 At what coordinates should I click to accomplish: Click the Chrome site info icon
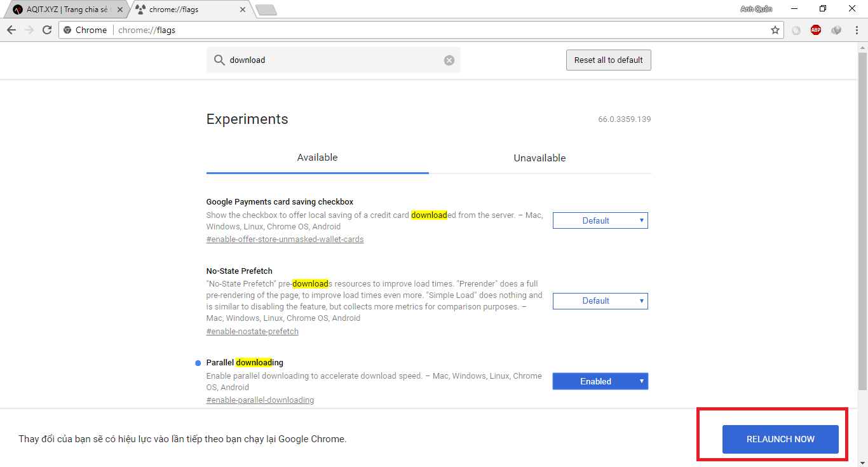pos(67,30)
